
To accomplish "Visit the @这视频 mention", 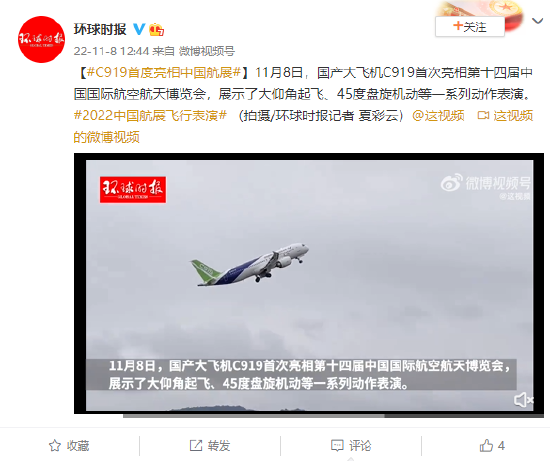I will tap(438, 115).
